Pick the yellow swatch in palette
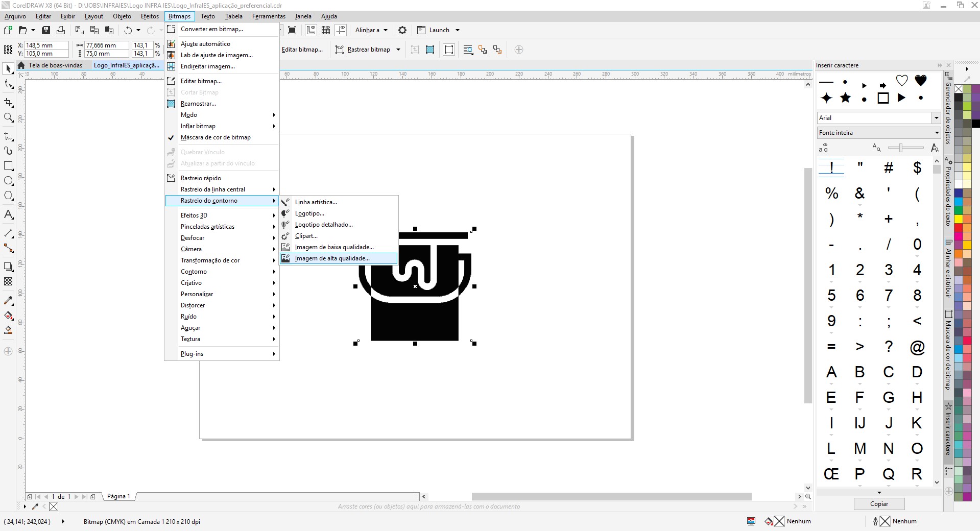The image size is (980, 531). (959, 219)
